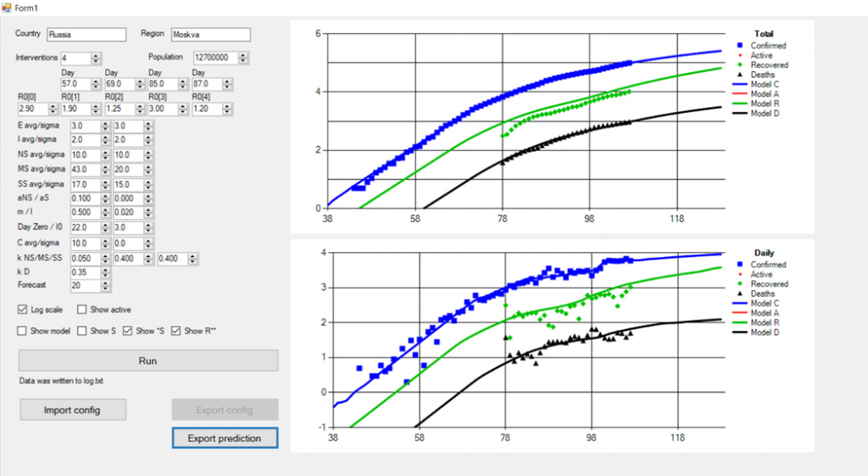
Task: Click Recovered green marker in Daily legend
Action: coord(740,283)
